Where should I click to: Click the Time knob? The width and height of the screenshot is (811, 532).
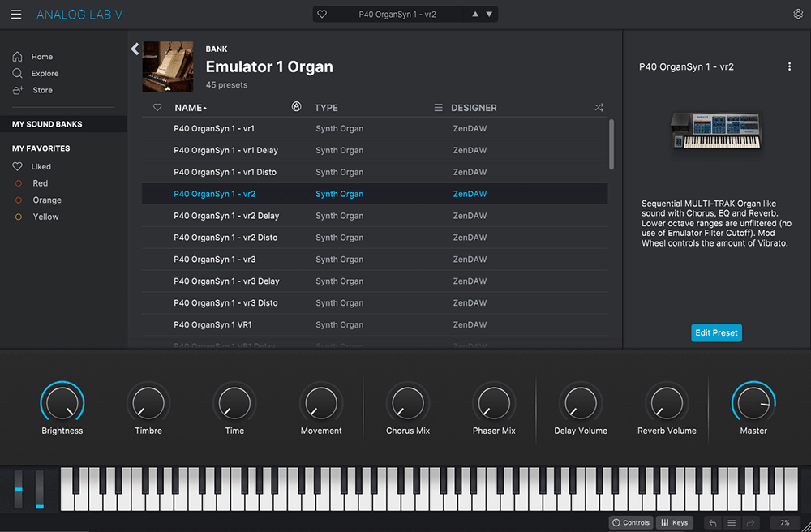click(235, 403)
